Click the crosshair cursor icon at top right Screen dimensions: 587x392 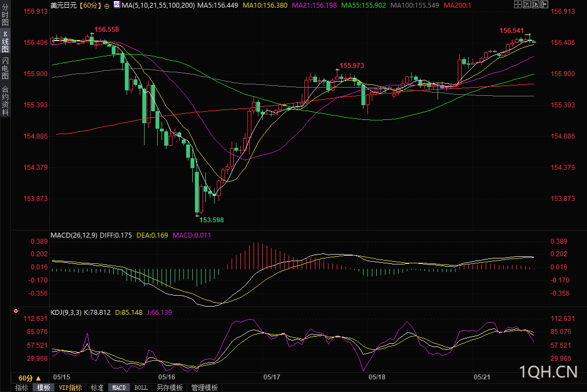pos(518,4)
